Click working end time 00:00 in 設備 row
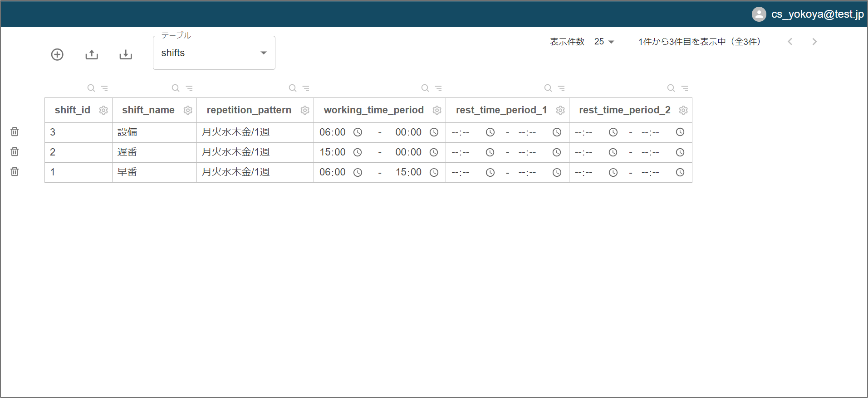 [x=408, y=132]
